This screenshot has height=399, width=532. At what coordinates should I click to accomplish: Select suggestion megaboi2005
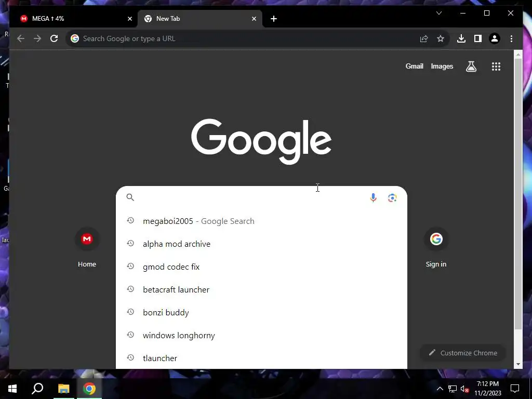pyautogui.click(x=261, y=221)
